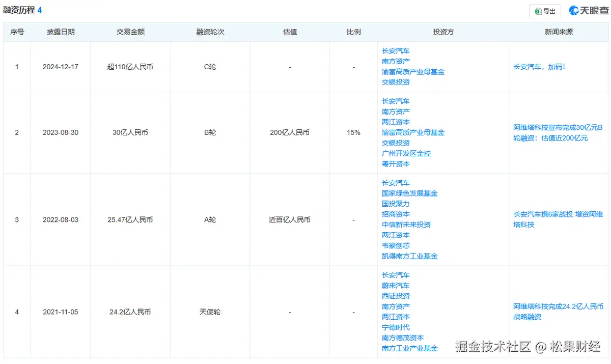Open news link 长安汽车携6家战投 增资阿维塔科技

558,220
